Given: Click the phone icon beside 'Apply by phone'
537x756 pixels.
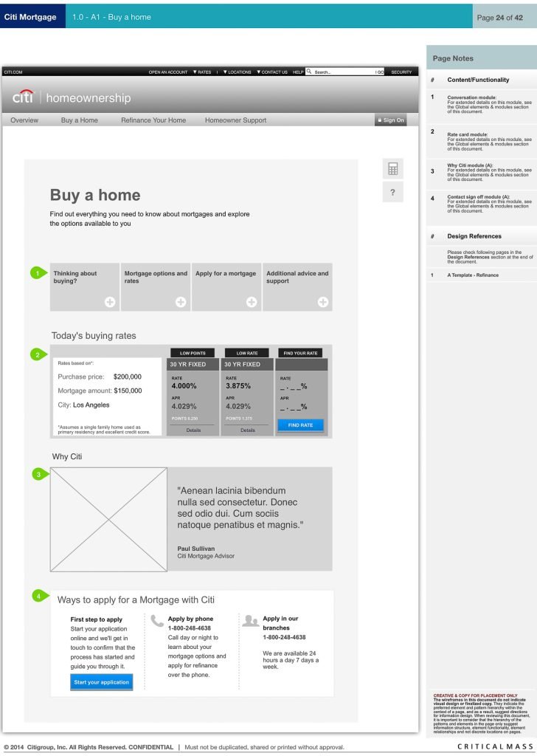Looking at the screenshot, I should click(157, 620).
